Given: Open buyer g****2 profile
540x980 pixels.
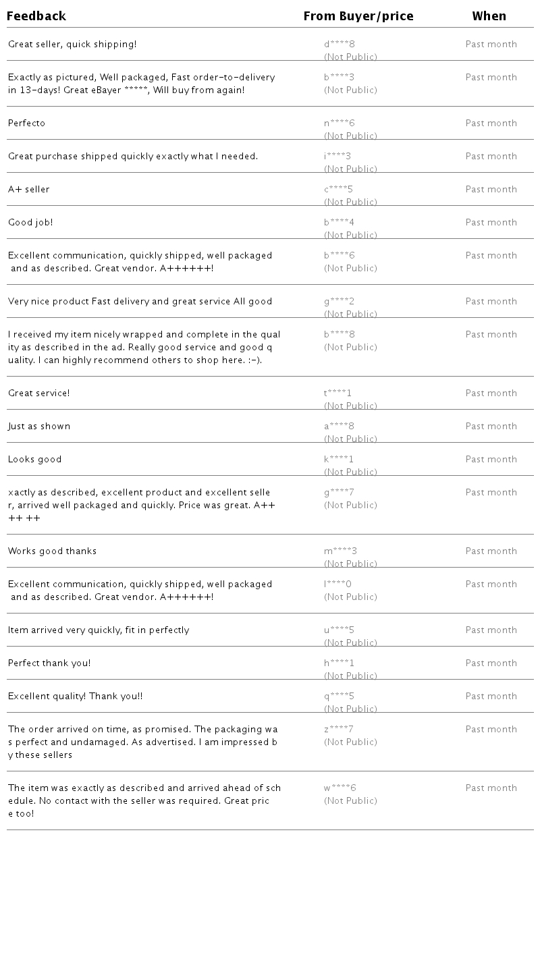Looking at the screenshot, I should [339, 302].
